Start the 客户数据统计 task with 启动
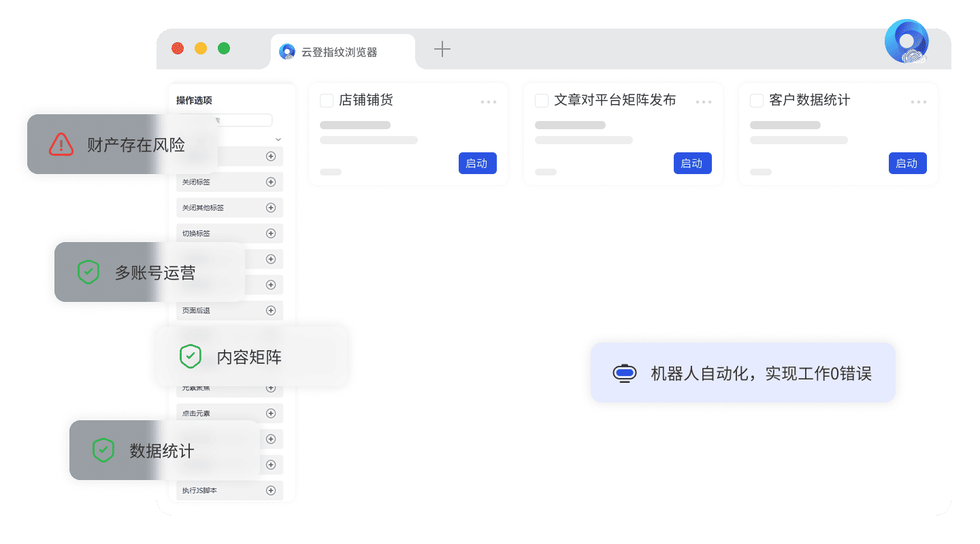 907,163
